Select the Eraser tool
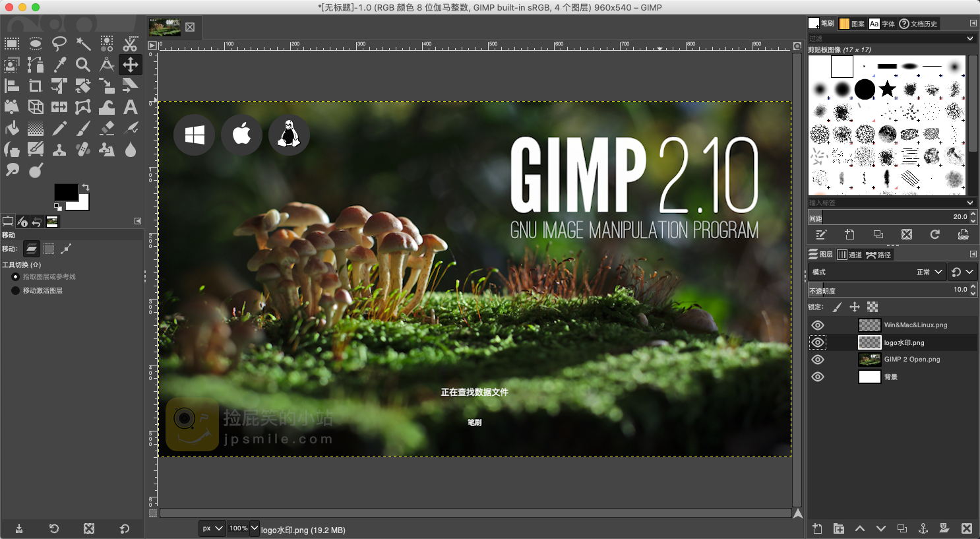980x539 pixels. point(107,128)
